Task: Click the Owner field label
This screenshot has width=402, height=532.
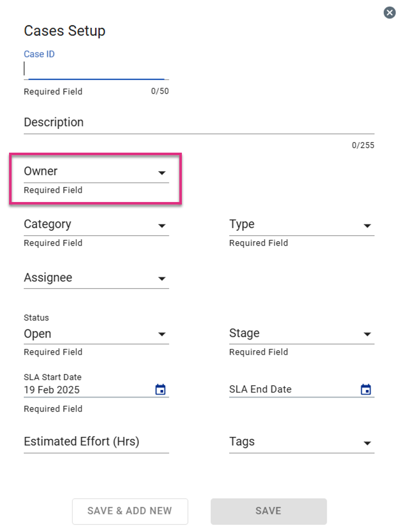Action: [41, 171]
